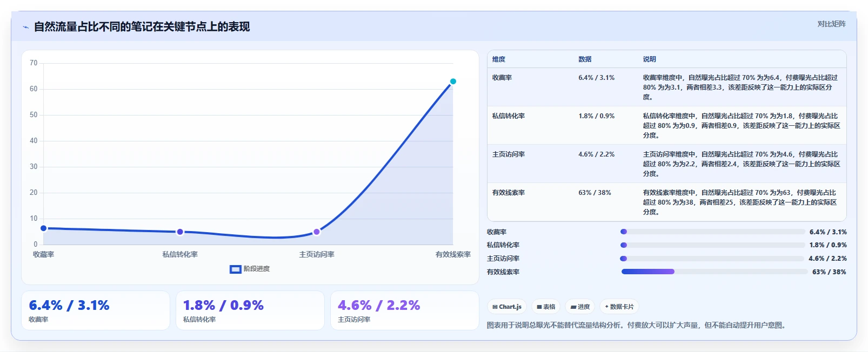Click the footnote text about 总曝光
This screenshot has height=352, width=868.
[x=637, y=325]
